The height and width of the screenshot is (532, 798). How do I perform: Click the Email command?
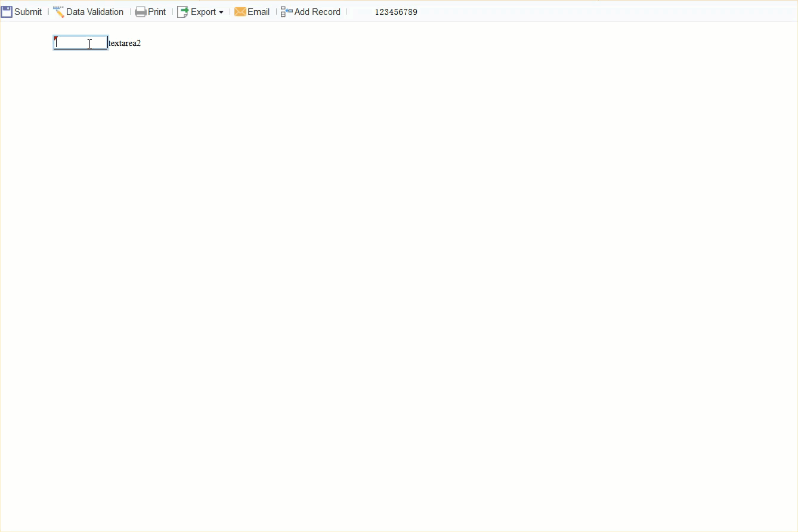[258, 11]
